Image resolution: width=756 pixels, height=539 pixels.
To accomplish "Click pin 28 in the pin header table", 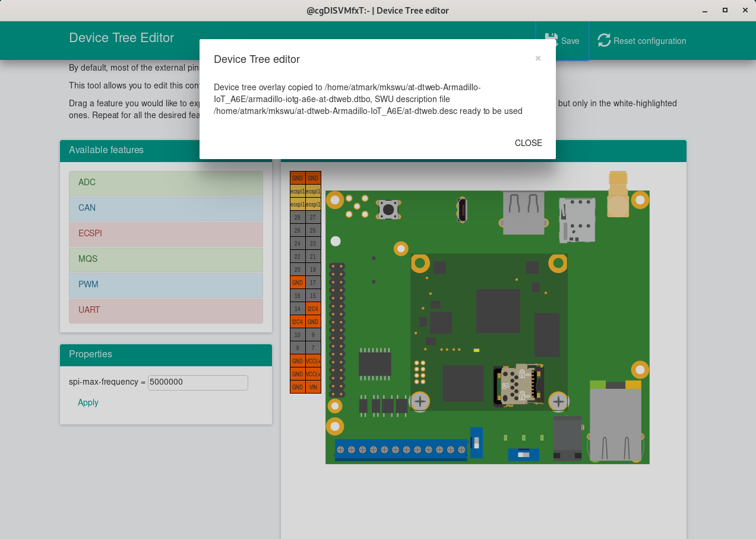I will tap(298, 217).
